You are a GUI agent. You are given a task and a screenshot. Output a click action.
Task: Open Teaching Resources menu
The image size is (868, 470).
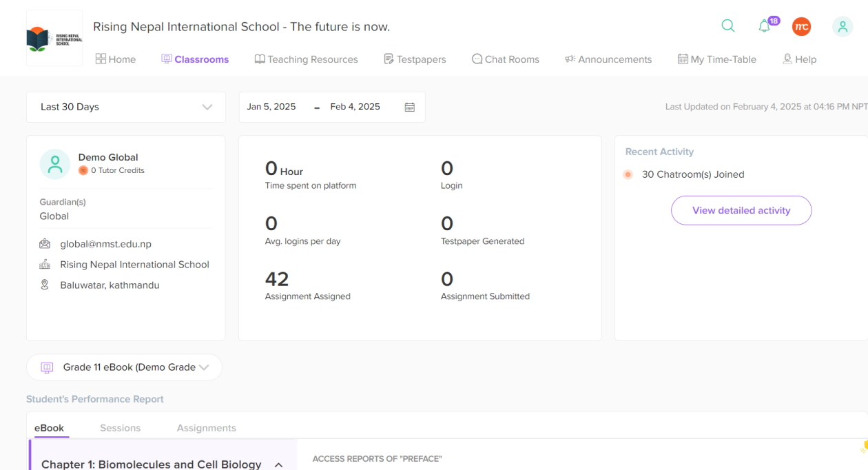point(306,59)
